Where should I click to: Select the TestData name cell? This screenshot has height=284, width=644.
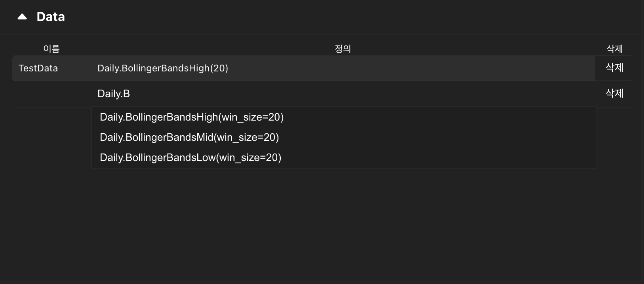(x=38, y=68)
